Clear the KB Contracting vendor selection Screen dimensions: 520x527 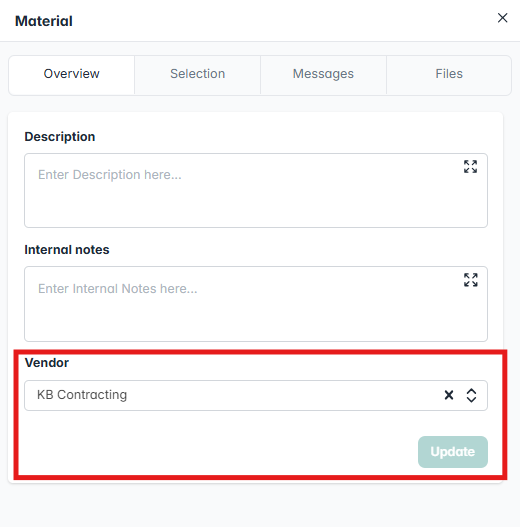tap(449, 395)
